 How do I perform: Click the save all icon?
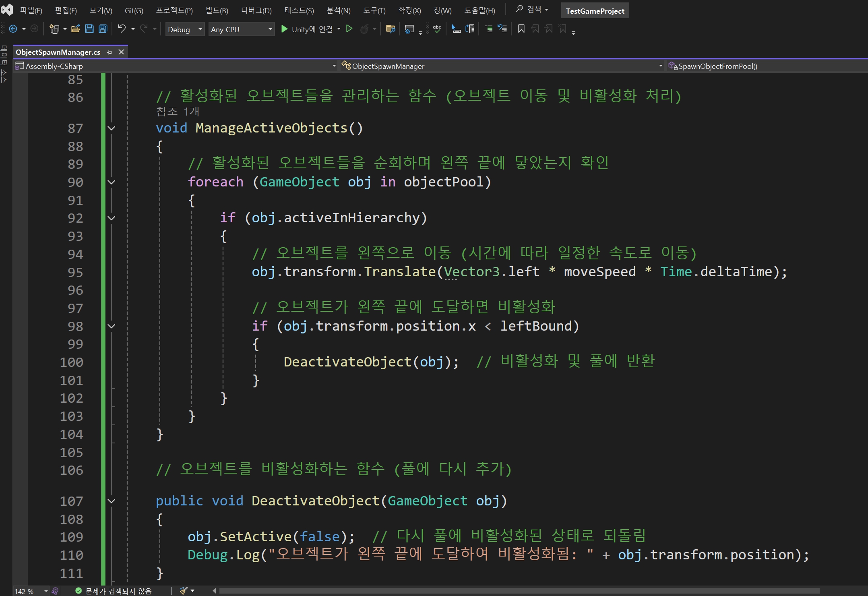(103, 29)
